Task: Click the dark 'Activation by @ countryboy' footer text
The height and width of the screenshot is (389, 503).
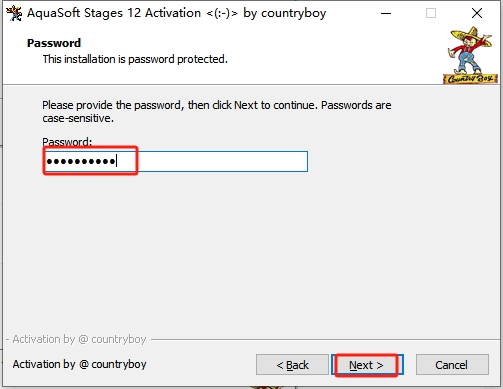Action: coord(79,364)
